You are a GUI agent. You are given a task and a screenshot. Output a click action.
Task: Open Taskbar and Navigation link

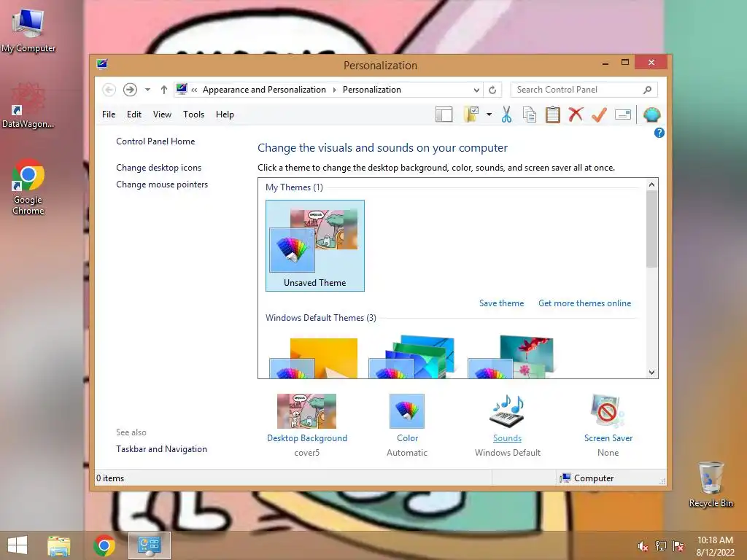click(161, 449)
